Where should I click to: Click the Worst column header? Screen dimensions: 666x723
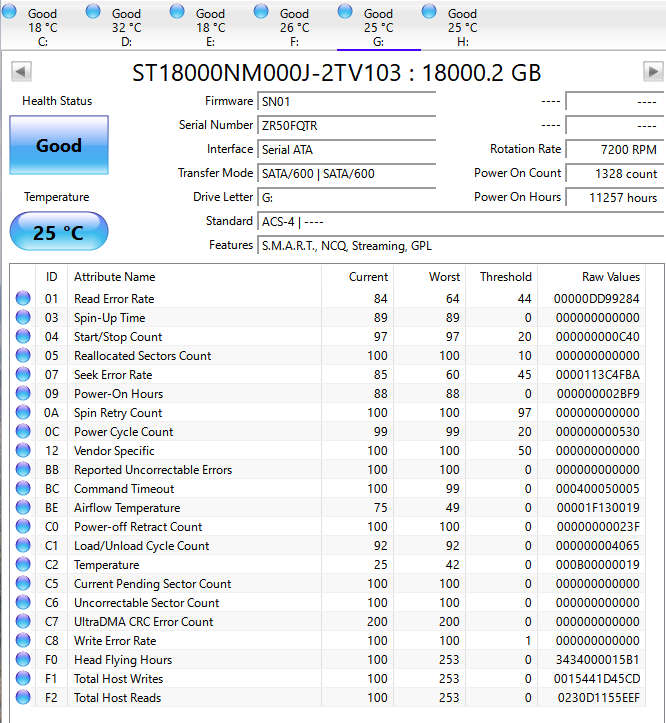coord(430,277)
